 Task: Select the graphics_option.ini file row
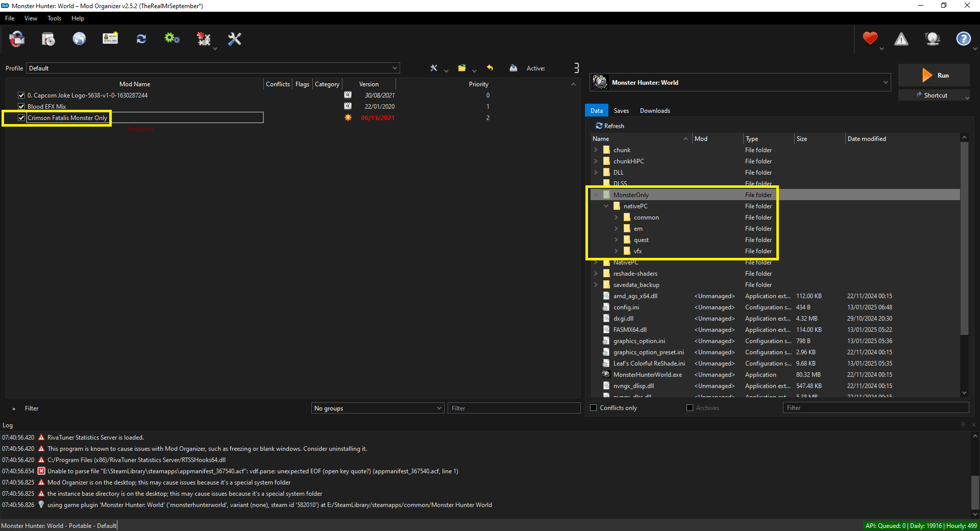775,341
